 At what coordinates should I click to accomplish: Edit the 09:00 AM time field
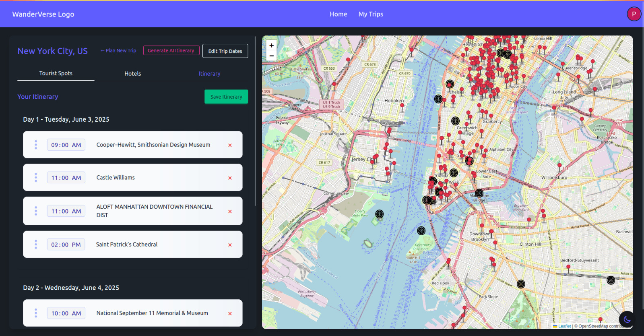click(x=66, y=145)
